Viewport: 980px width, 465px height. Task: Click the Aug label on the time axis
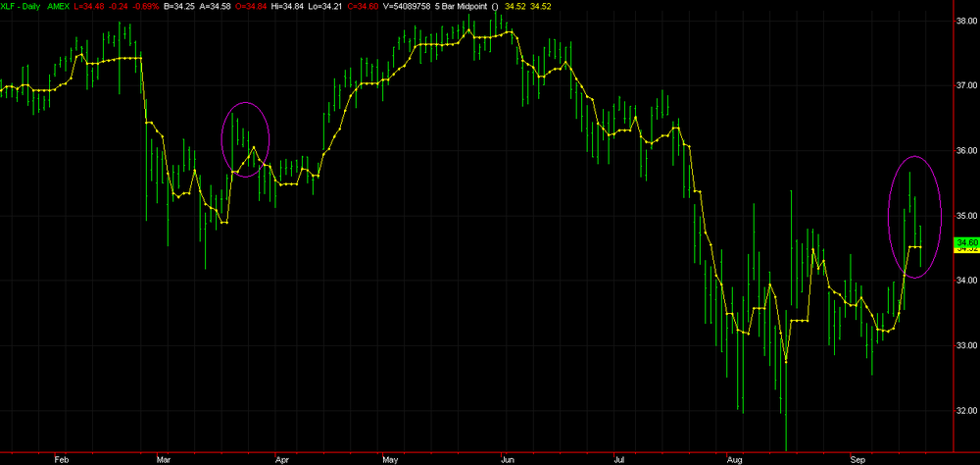pos(735,459)
